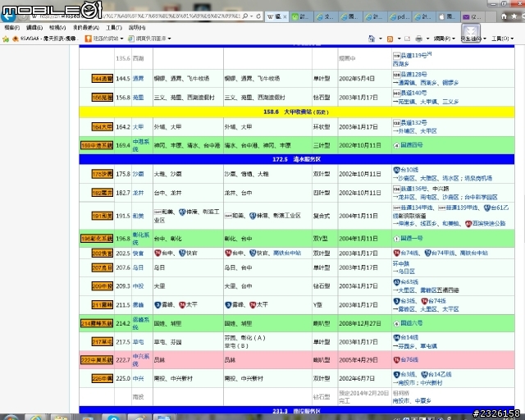Click the refresh icon in the address bar
525x420 pixels.
coord(258,16)
